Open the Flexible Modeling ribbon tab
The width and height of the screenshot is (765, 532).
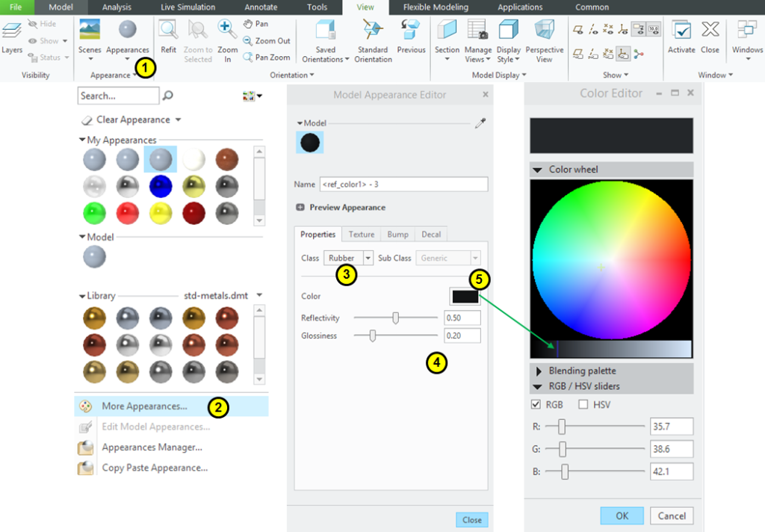point(436,7)
